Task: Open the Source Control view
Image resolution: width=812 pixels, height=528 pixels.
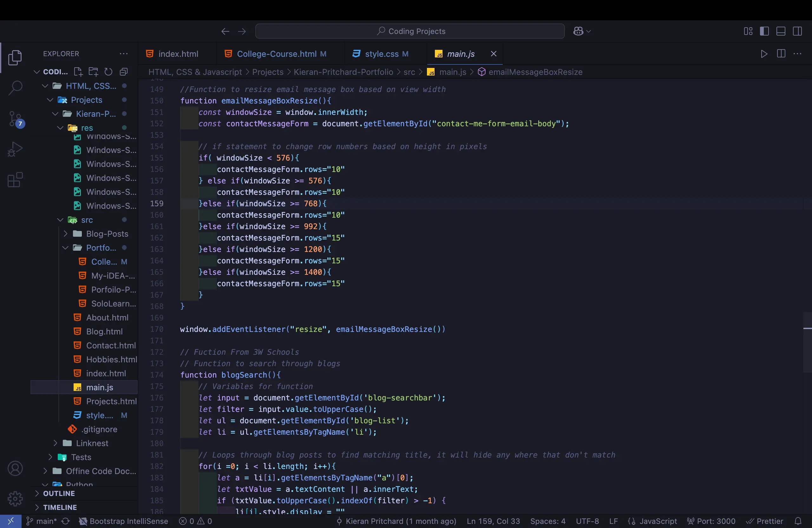Action: 15,119
